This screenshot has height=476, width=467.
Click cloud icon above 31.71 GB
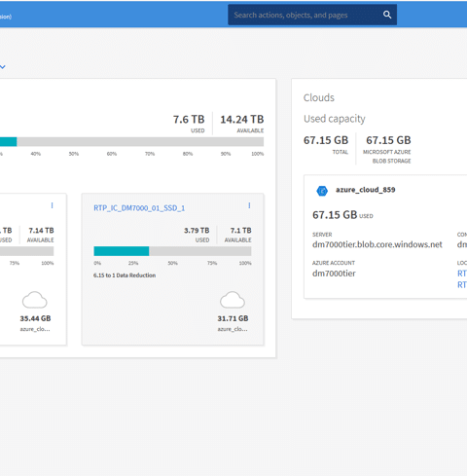[x=233, y=300]
